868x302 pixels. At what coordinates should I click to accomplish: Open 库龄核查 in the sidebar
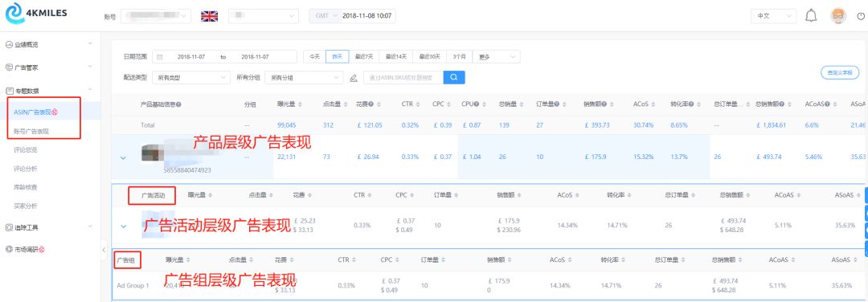[26, 187]
